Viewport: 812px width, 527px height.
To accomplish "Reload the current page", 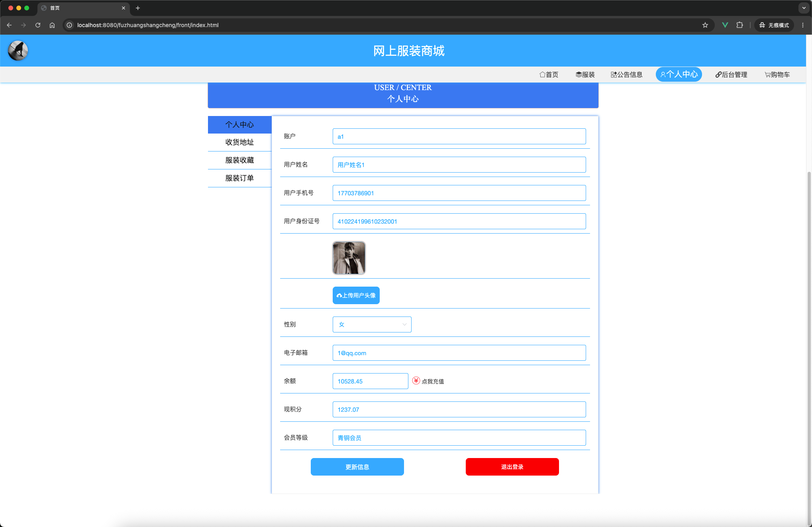I will tap(38, 25).
